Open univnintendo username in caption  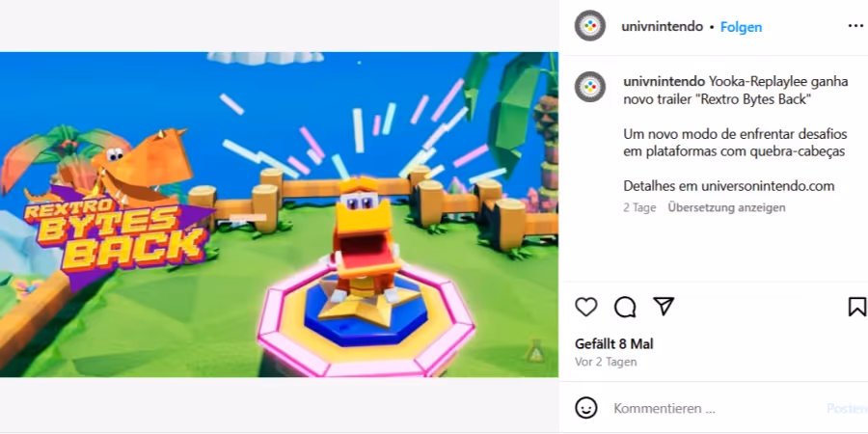[665, 82]
